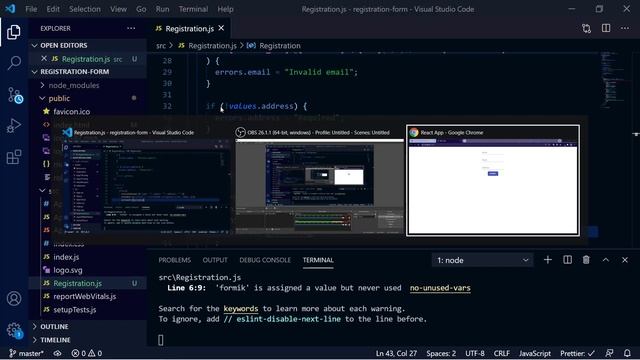Click the master branch indicator
Viewport: 640px width, 360px height.
pos(26,353)
